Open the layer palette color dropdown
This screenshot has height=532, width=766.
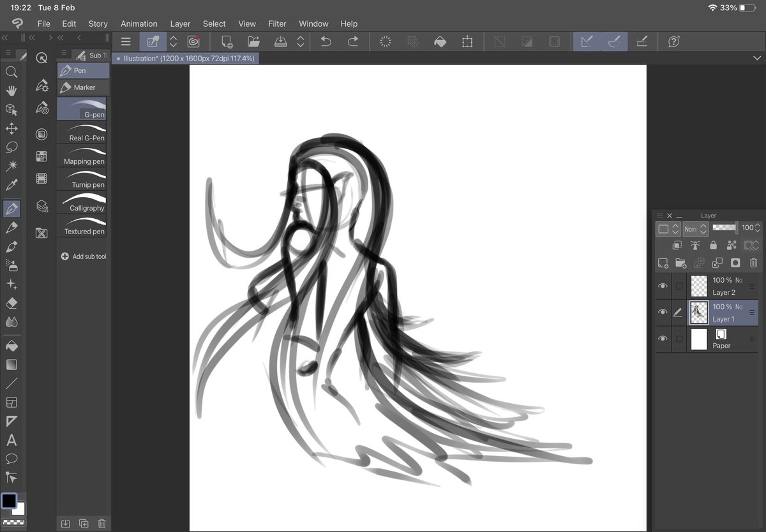668,228
